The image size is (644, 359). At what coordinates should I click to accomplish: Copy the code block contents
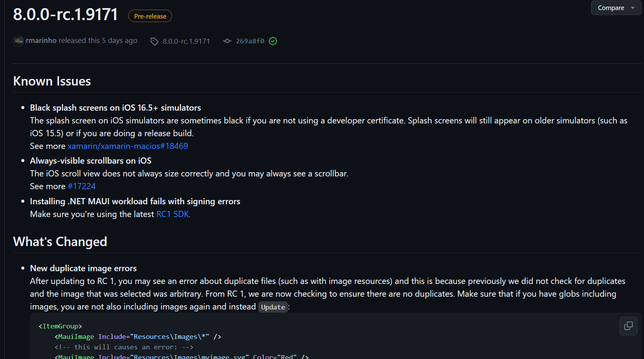coord(629,326)
